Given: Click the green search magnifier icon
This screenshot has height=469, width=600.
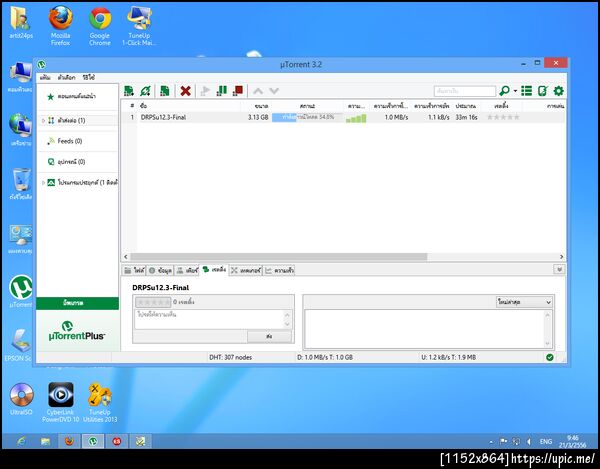Looking at the screenshot, I should (x=504, y=91).
